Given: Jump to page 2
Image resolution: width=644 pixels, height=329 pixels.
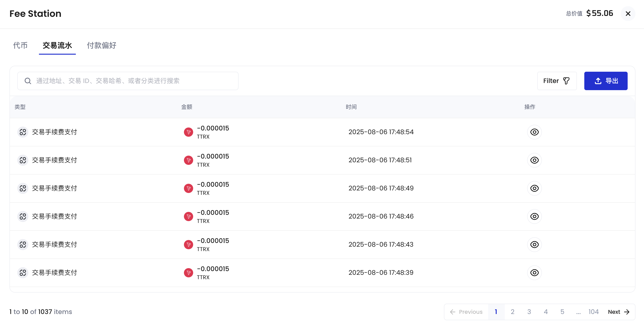Looking at the screenshot, I should pyautogui.click(x=512, y=312).
